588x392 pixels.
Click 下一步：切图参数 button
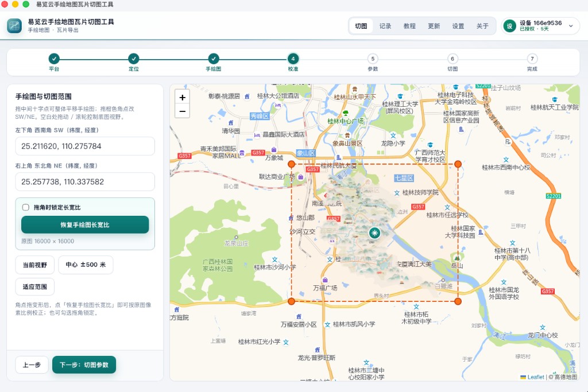click(84, 364)
